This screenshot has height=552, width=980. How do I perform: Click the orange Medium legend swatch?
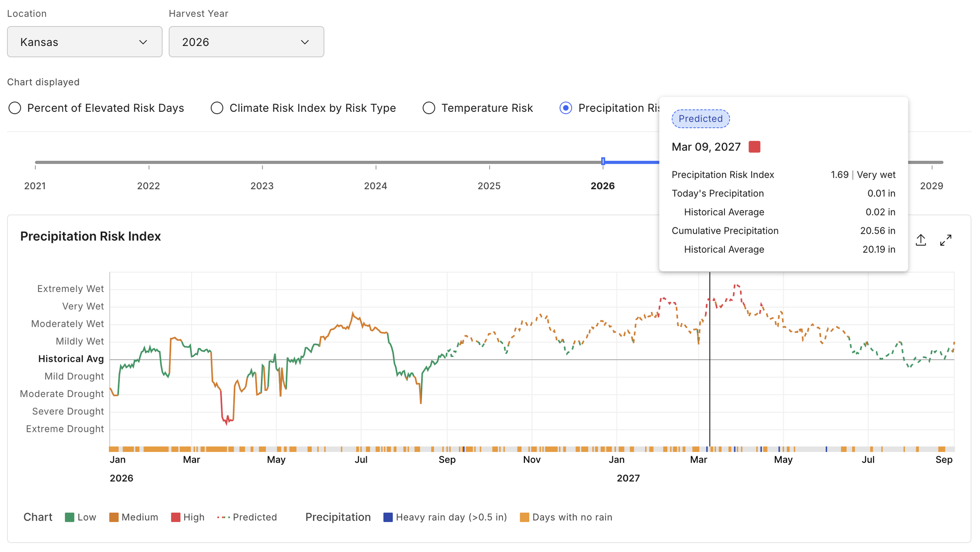pyautogui.click(x=114, y=517)
